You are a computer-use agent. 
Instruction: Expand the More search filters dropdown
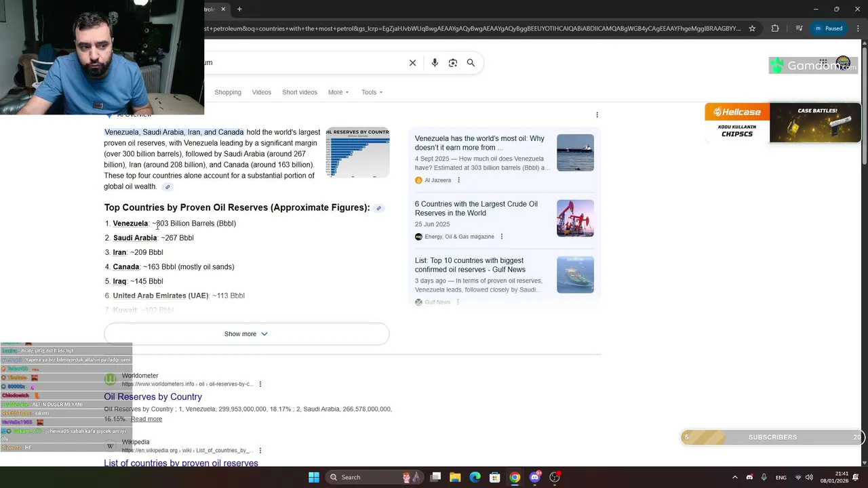[x=338, y=92]
